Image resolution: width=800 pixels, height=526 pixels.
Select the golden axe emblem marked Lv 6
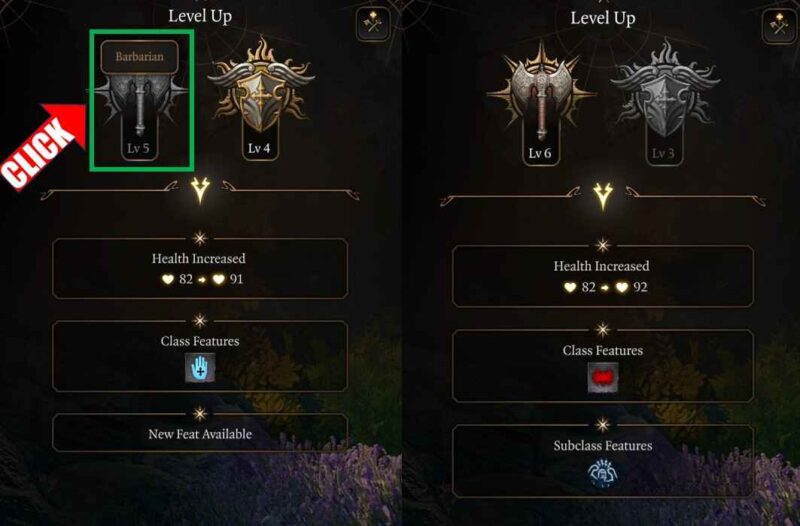tap(541, 102)
